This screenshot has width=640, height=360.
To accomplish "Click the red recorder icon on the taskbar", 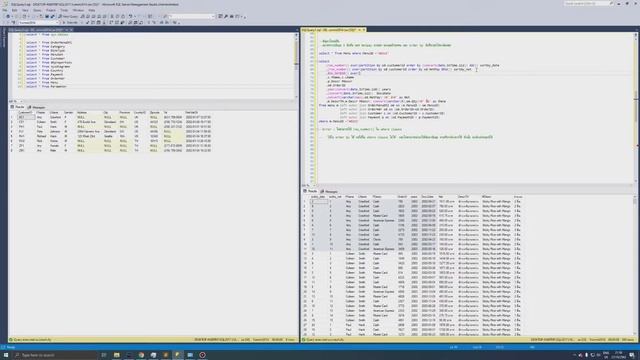I will 202,355.
